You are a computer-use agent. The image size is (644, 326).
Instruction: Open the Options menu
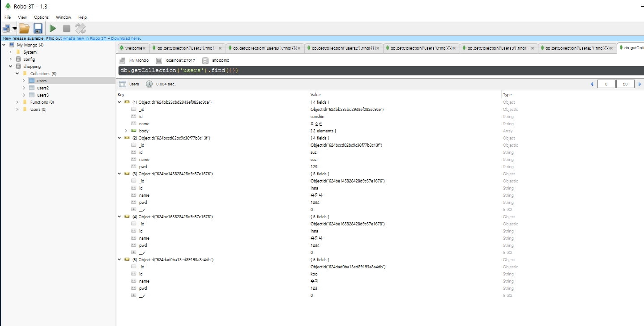tap(41, 17)
